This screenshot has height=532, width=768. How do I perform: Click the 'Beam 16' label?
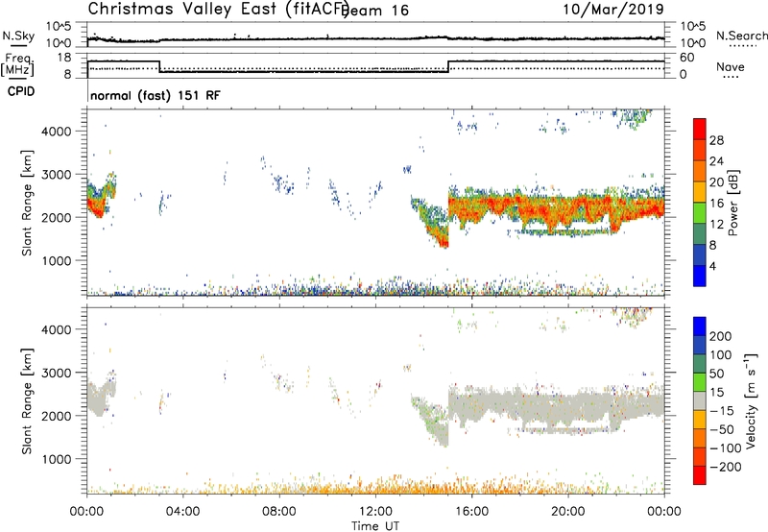[x=375, y=11]
